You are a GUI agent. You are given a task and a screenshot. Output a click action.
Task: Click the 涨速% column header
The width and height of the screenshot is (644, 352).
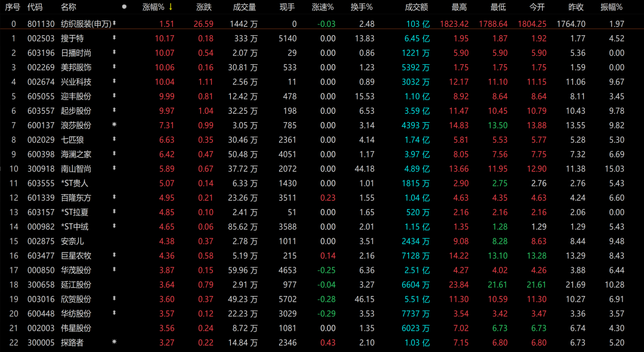pyautogui.click(x=323, y=7)
